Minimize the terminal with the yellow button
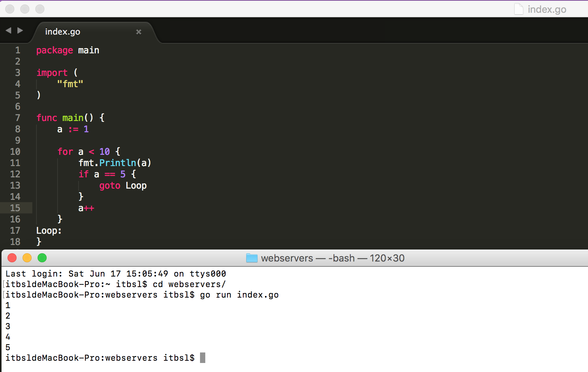588x372 pixels. coord(27,258)
